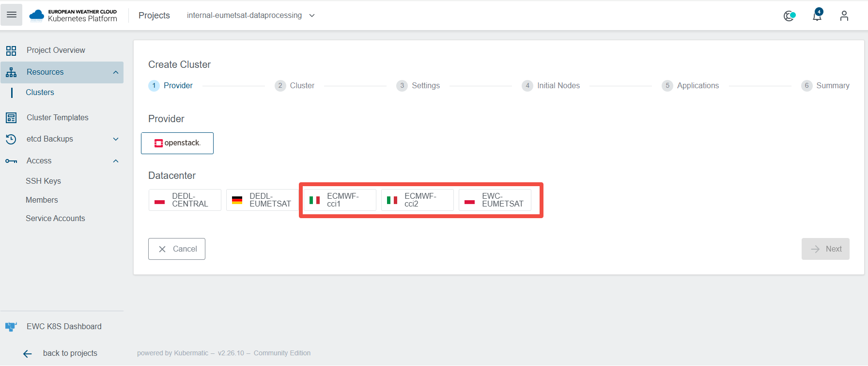
Task: Select EWC-EUMETSAT datacenter
Action: 495,200
